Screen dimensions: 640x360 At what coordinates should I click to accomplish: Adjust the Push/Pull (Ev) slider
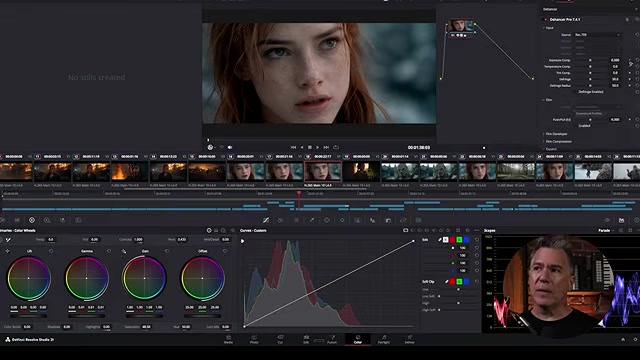(590, 120)
